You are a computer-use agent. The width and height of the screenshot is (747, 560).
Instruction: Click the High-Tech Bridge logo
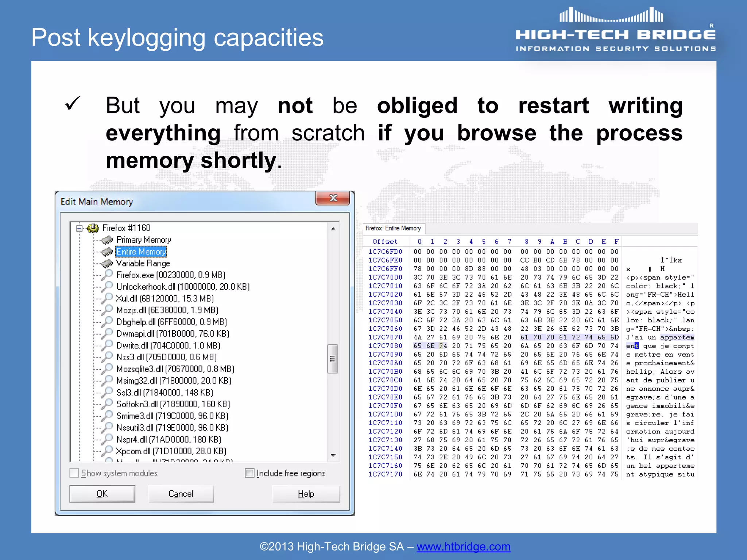[x=616, y=30]
